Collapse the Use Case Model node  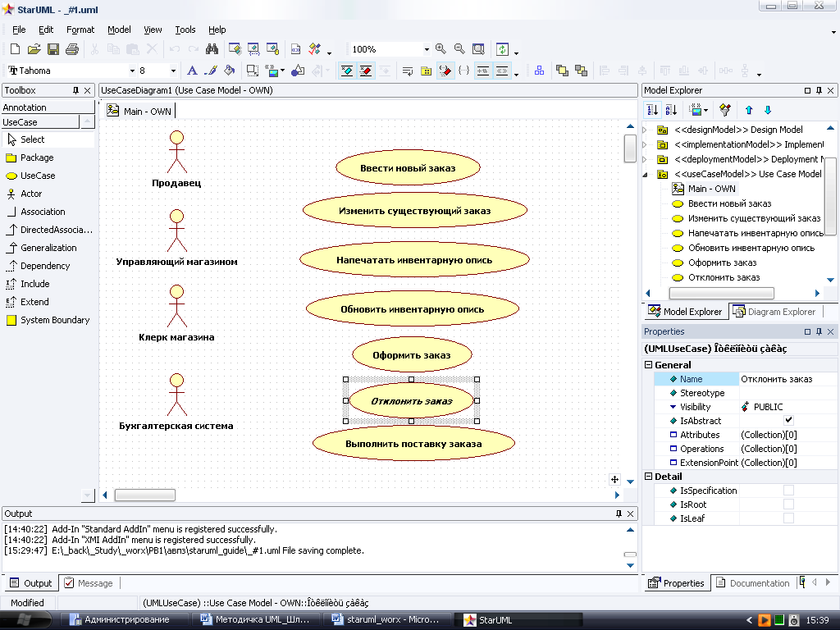tap(645, 174)
